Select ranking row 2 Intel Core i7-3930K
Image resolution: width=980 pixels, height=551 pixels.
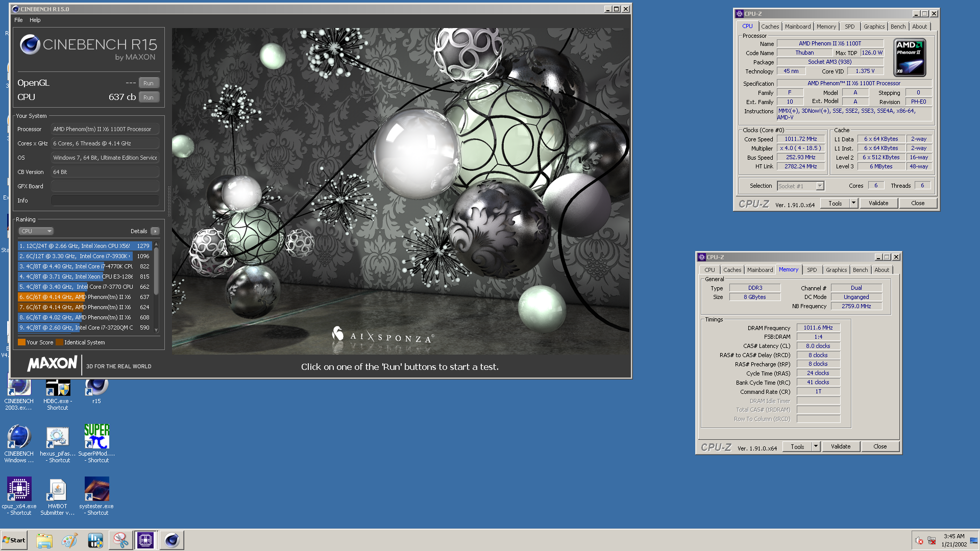click(85, 256)
